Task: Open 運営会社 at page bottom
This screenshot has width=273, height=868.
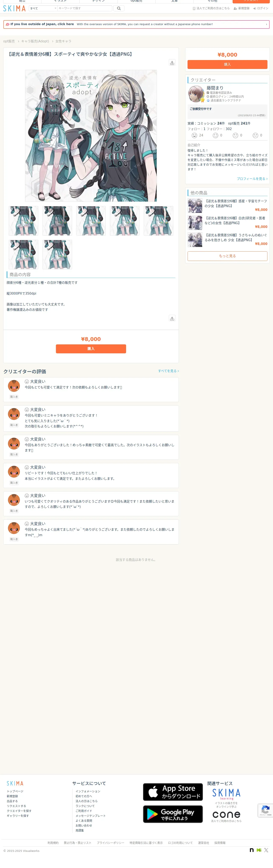Action: coord(203,843)
